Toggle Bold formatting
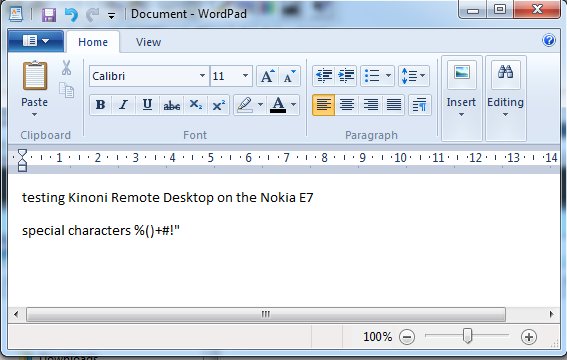Screen dimensions: 567x360 coord(101,105)
